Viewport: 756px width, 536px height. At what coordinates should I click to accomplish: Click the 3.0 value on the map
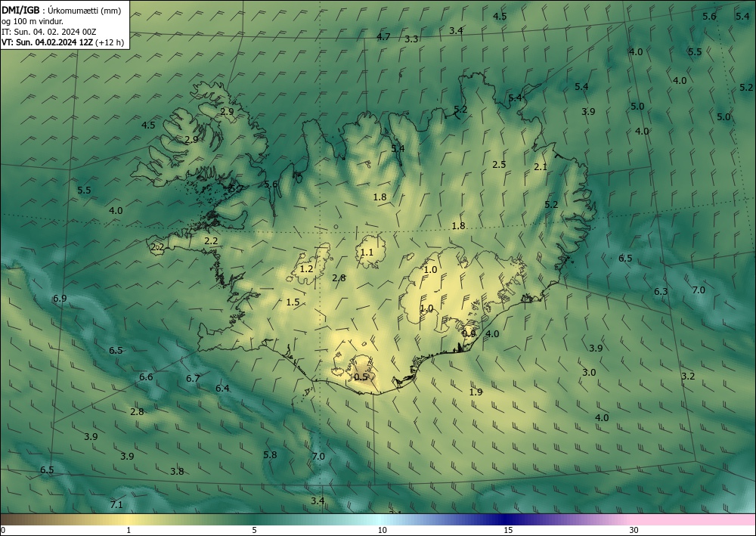click(x=589, y=372)
